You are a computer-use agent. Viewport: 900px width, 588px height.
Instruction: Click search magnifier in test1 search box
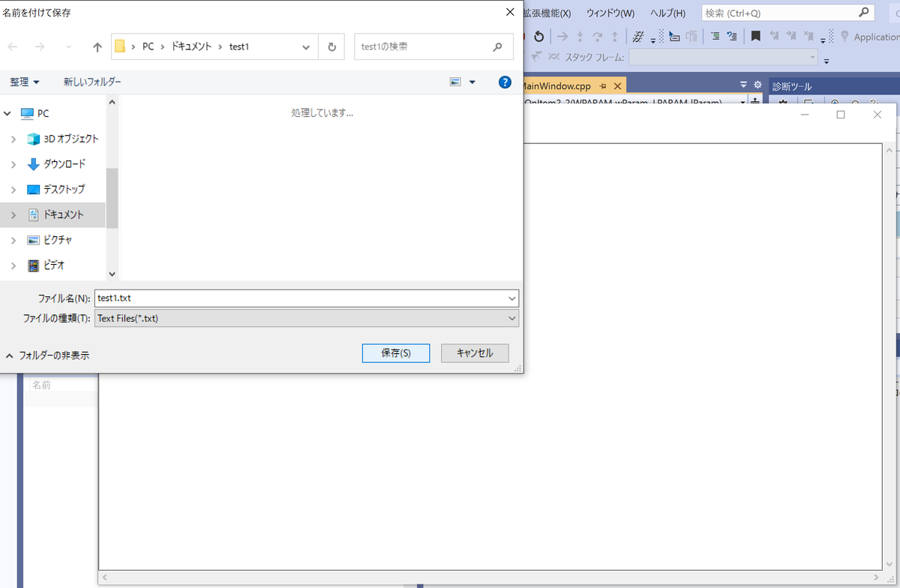498,46
